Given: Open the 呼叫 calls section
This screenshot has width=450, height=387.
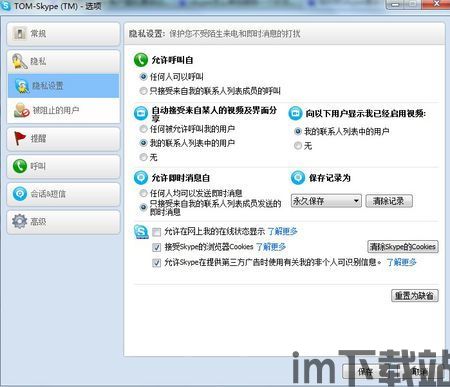Looking at the screenshot, I should [63, 166].
